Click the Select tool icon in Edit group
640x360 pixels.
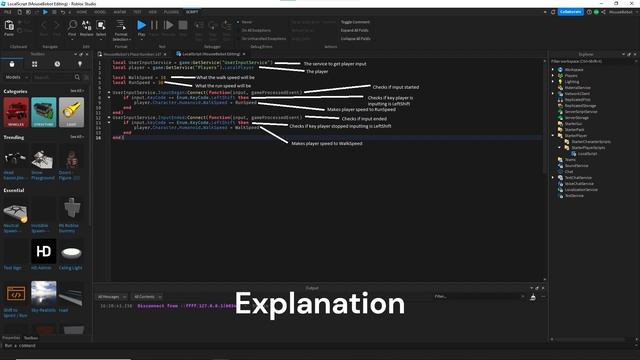click(x=101, y=25)
